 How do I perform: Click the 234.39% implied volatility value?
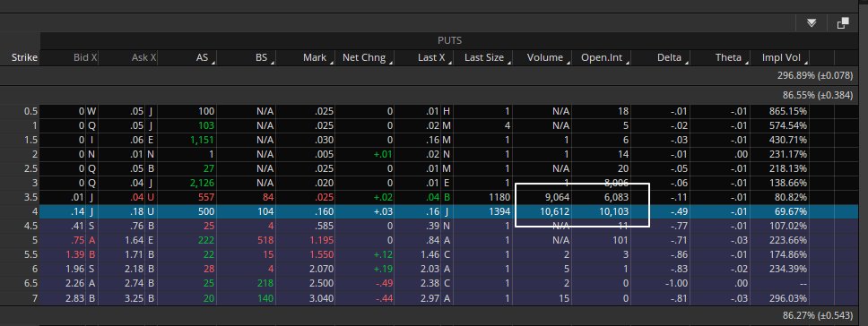(x=787, y=269)
